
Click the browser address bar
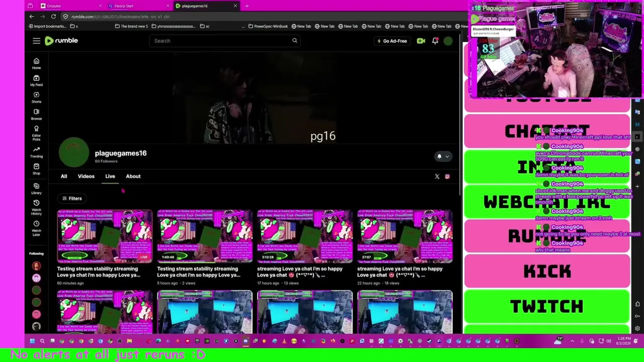(x=262, y=17)
